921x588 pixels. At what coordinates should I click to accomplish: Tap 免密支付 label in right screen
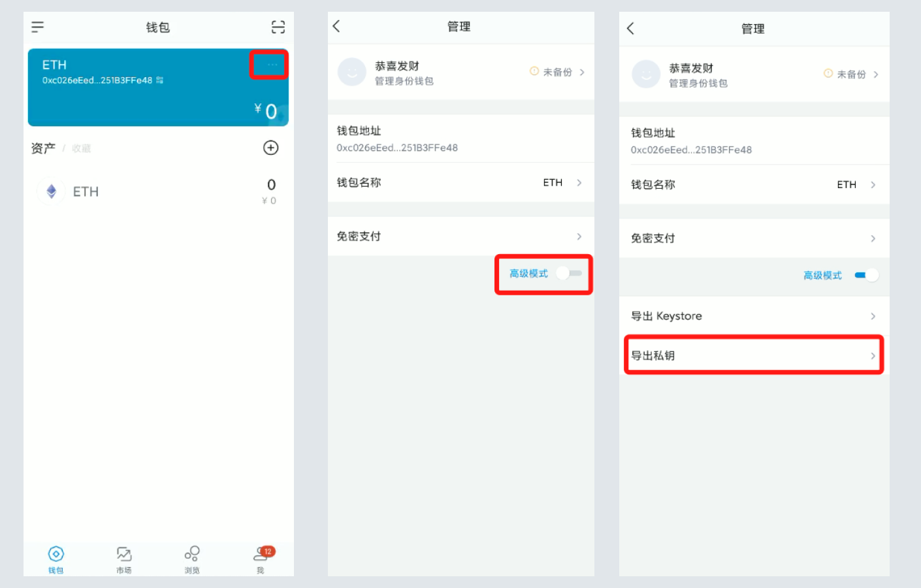pos(653,238)
